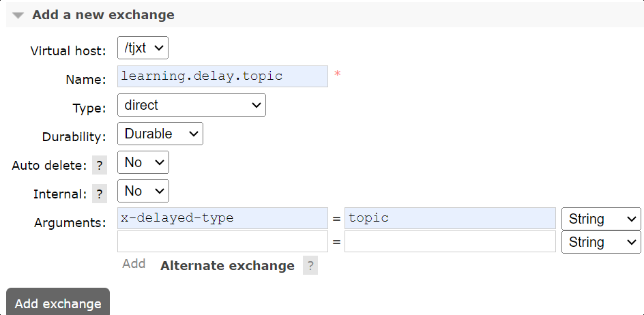Image resolution: width=644 pixels, height=315 pixels.
Task: Open the first argument String type dropdown
Action: [600, 219]
